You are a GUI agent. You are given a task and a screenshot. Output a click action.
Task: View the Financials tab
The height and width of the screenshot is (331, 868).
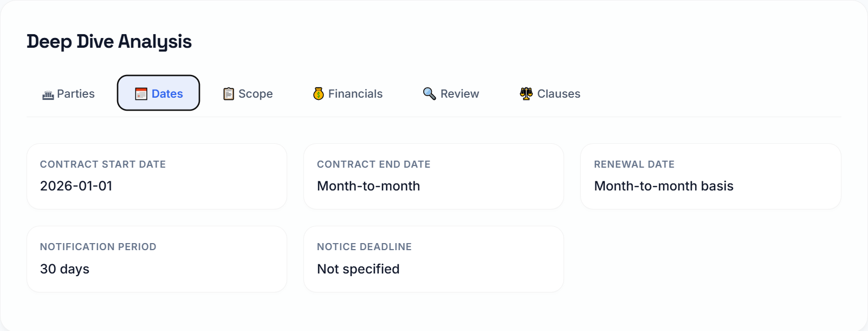[x=347, y=93]
